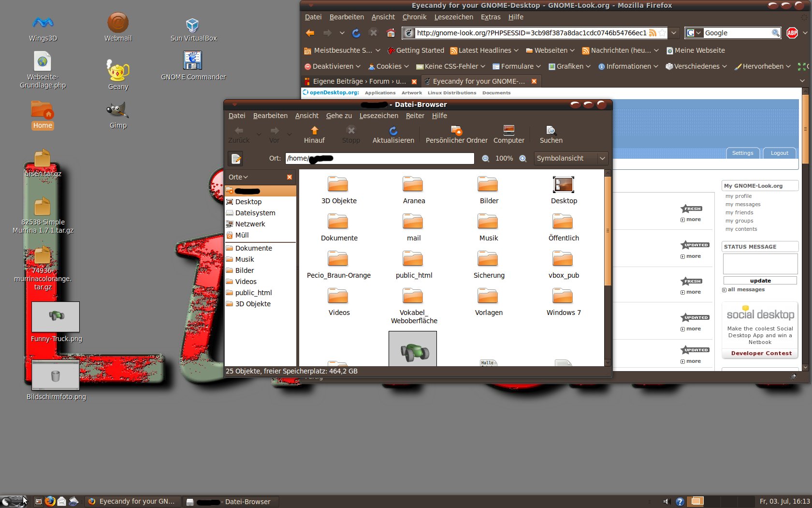Select the Pecio_Braun-Orange folder
812x508 pixels.
339,265
